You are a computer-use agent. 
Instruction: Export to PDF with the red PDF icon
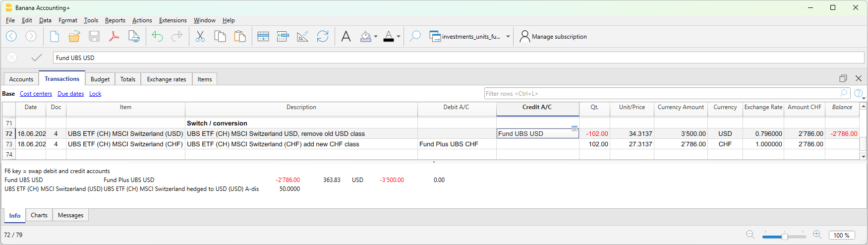click(114, 36)
